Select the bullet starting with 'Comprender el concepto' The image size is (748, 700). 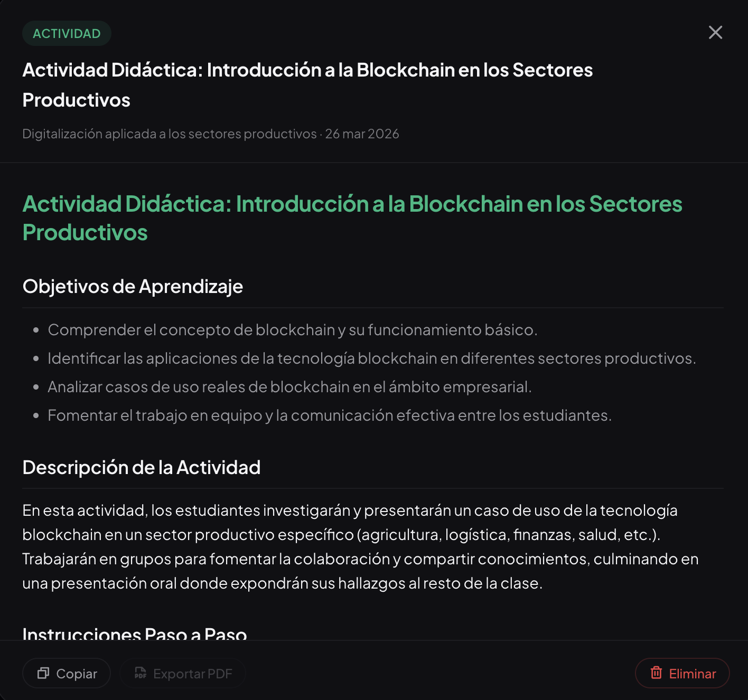pos(292,330)
